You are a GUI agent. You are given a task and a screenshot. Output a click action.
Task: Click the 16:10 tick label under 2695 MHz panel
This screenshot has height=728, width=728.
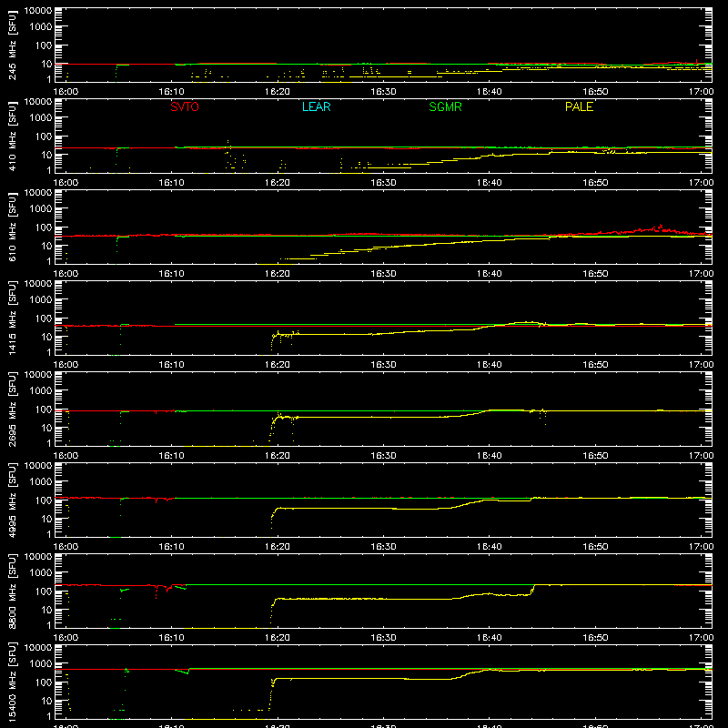pos(171,456)
